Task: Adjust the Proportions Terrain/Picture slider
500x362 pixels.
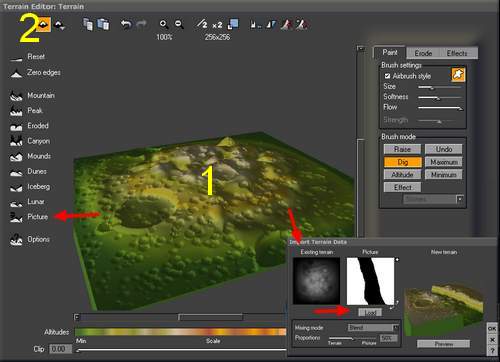Action: point(352,339)
